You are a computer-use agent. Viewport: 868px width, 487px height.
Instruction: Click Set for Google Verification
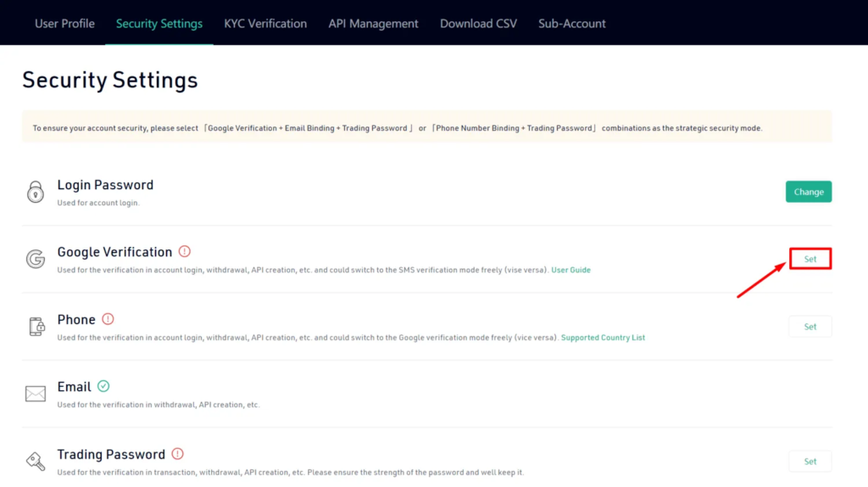pos(810,259)
